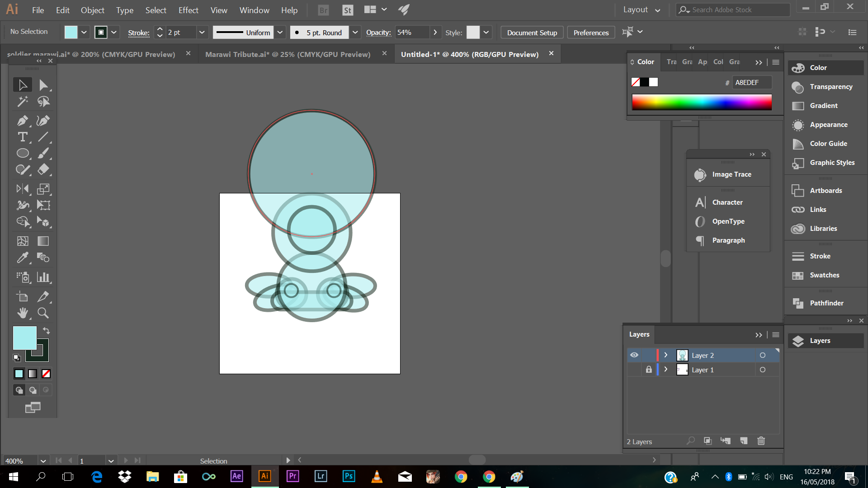Click the large fill color swatch in toolbox
The height and width of the screenshot is (488, 868).
point(25,338)
